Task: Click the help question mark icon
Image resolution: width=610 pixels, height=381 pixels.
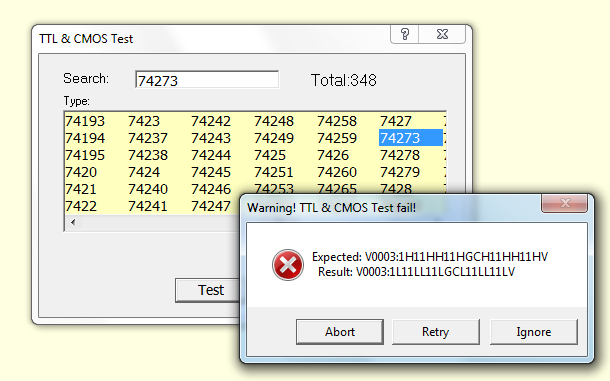Action: 405,34
